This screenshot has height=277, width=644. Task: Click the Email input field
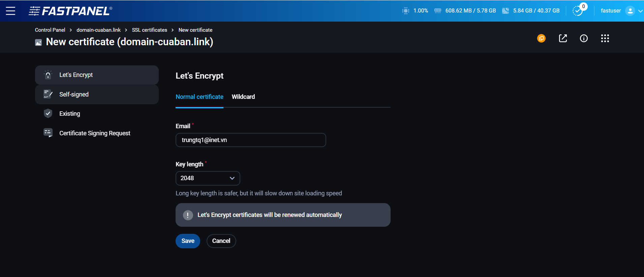(x=251, y=140)
